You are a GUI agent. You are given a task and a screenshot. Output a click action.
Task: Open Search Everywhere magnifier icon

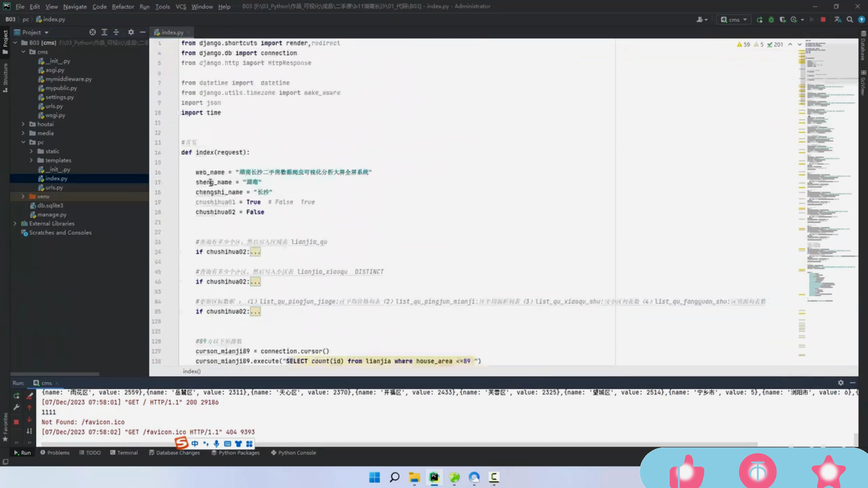click(850, 19)
